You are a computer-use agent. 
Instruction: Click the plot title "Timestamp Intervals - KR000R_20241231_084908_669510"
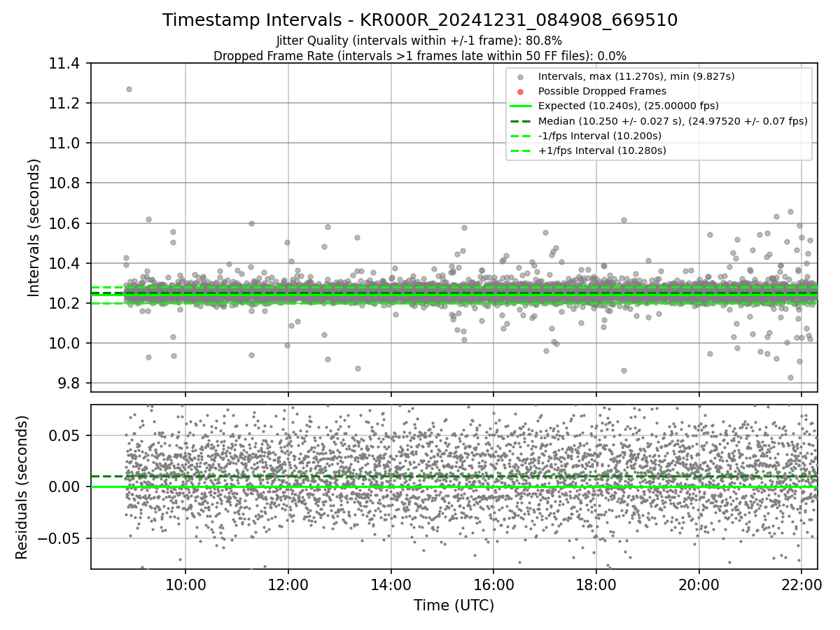pyautogui.click(x=420, y=20)
